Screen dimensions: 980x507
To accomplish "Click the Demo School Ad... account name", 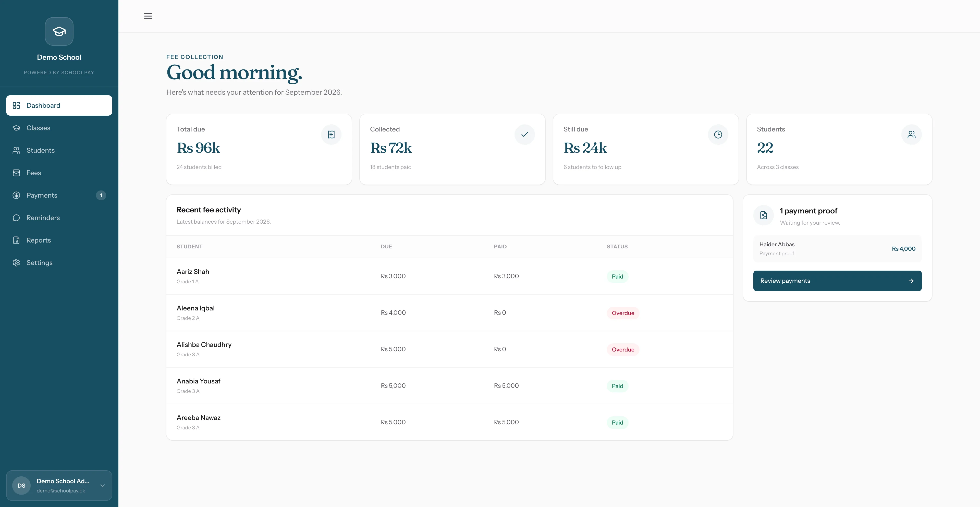I will point(63,481).
